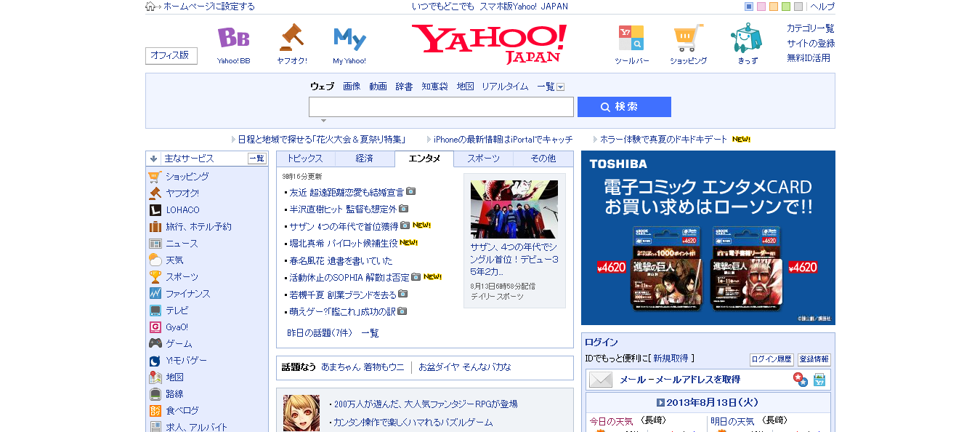Screen dimensions: 980x432
Task: Click the ログイン履歴 button
Action: pyautogui.click(x=772, y=359)
